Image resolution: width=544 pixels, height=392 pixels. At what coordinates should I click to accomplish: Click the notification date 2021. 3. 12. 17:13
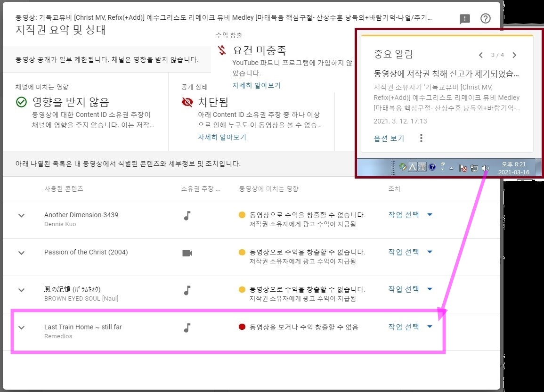tap(400, 121)
